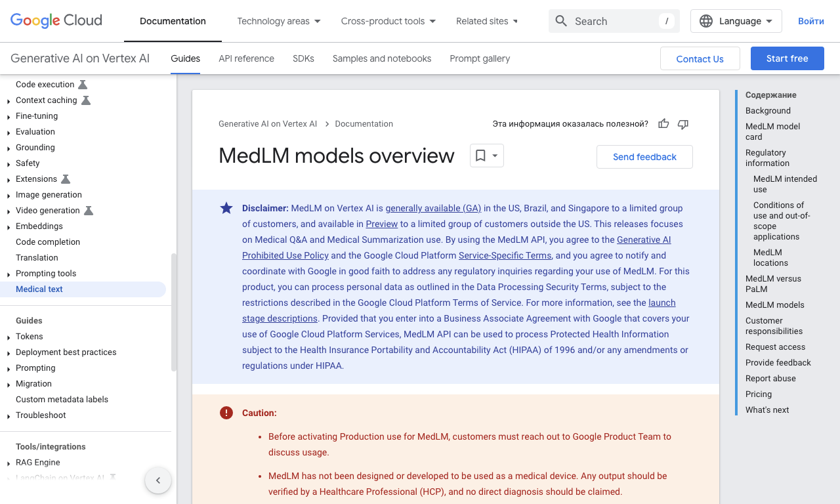The width and height of the screenshot is (840, 504).
Task: Expand the Image generation section
Action: (x=9, y=196)
